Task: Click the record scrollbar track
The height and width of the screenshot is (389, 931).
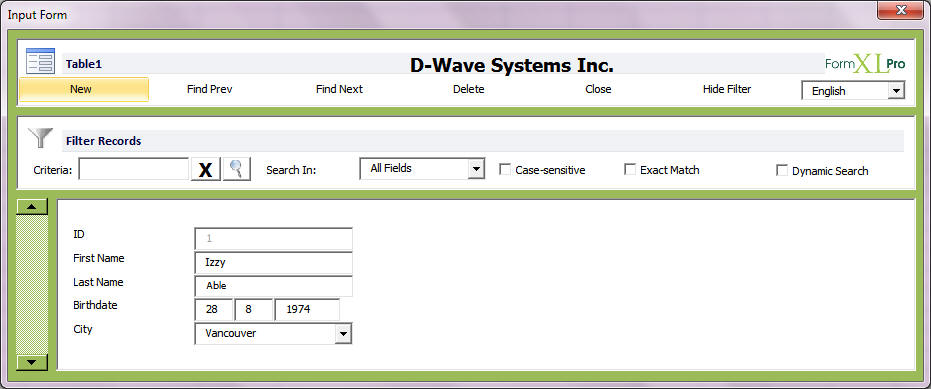Action: (x=32, y=284)
